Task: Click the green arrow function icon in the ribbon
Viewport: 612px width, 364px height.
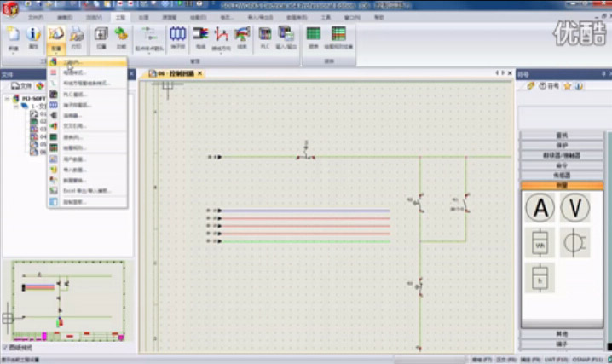Action: click(121, 34)
